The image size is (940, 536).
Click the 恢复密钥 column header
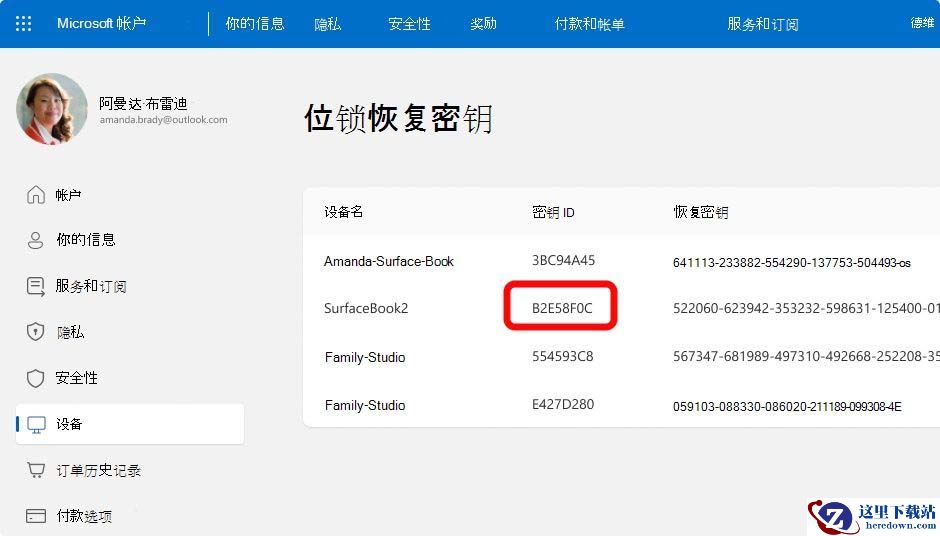pyautogui.click(x=701, y=212)
